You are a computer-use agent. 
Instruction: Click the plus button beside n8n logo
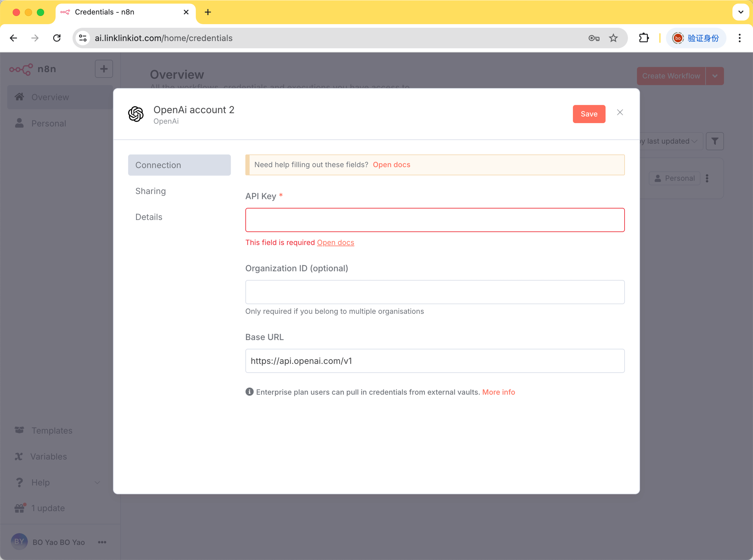click(x=104, y=69)
